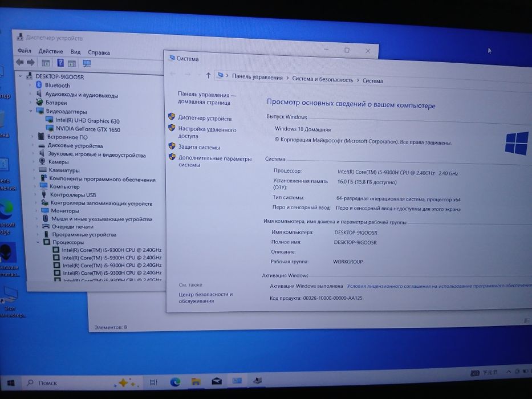The image size is (532, 399).
Task: Open the Mail app on taskbar
Action: (217, 381)
